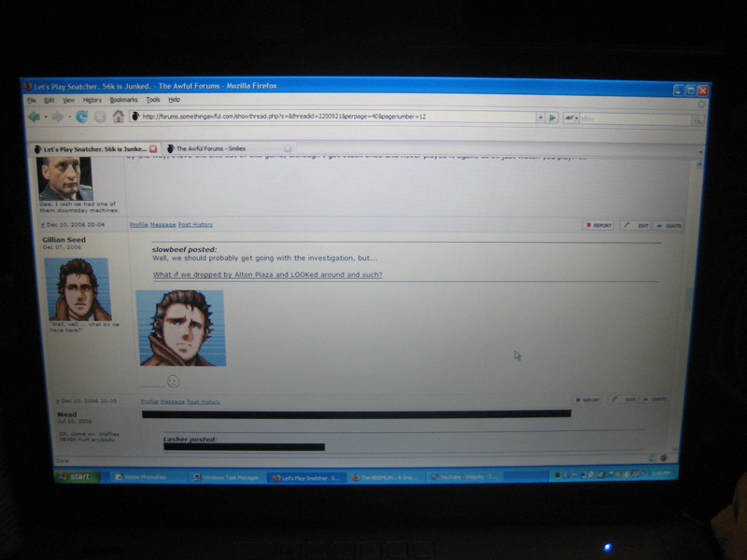Click Gillian Seed username
The image size is (747, 560).
63,240
